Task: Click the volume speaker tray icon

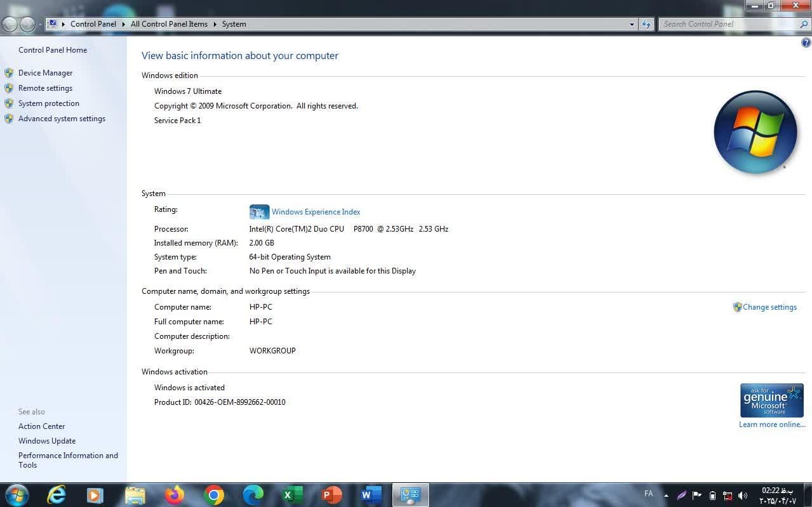Action: 743,496
